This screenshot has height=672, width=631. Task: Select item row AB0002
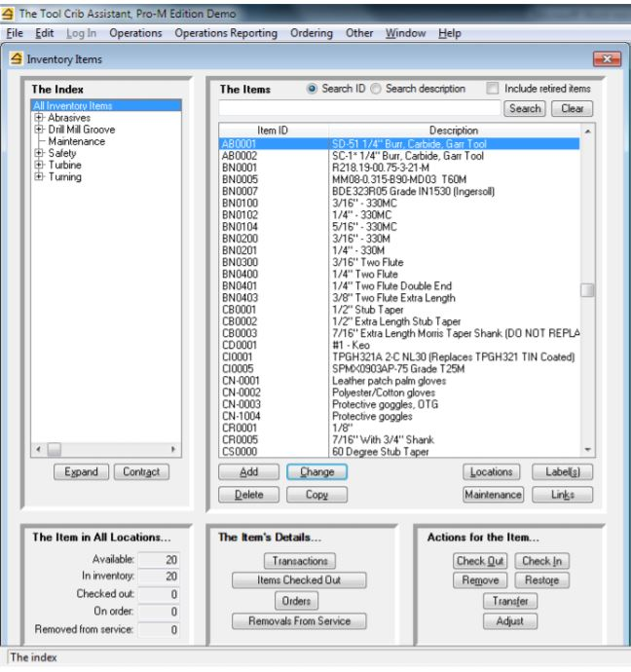click(399, 156)
